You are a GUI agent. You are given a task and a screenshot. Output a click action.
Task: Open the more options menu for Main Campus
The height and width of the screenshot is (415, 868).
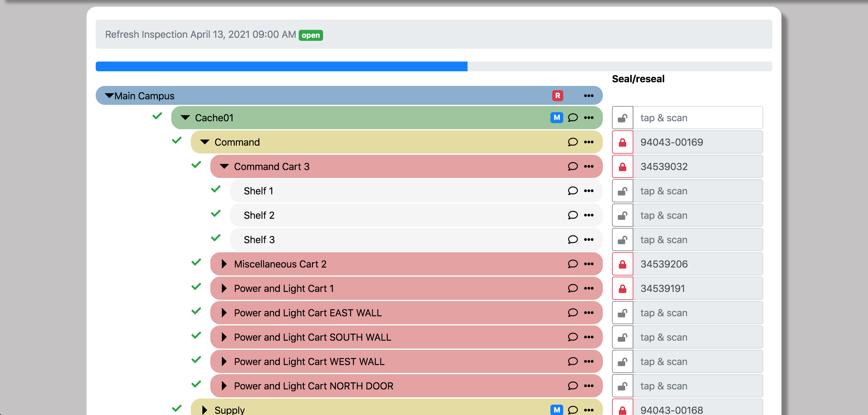coord(588,96)
